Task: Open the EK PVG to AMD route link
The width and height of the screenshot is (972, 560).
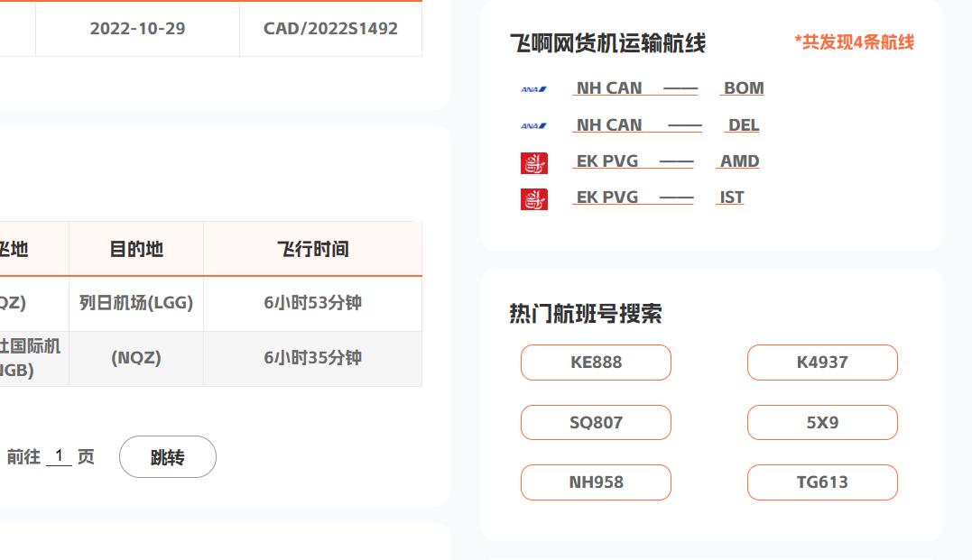Action: point(666,161)
